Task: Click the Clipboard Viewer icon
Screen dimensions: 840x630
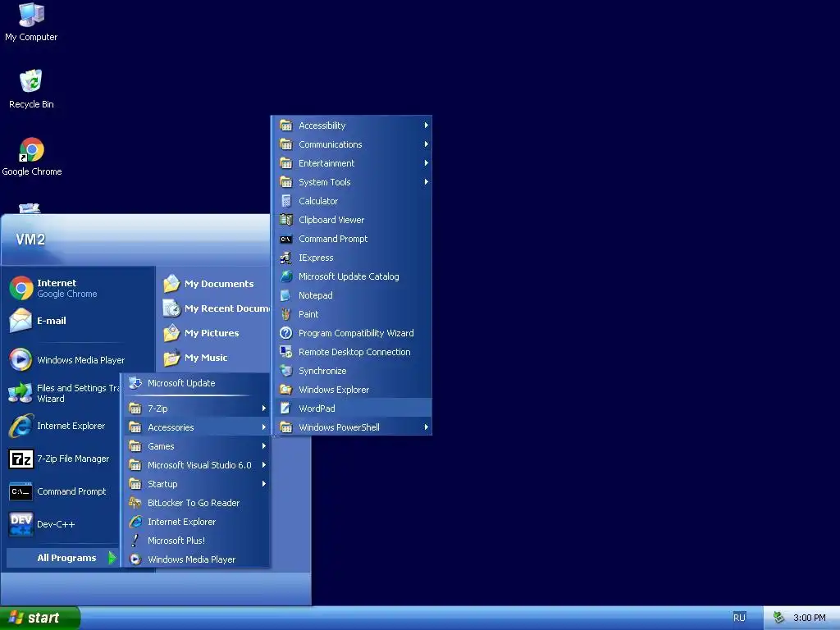Action: [286, 220]
